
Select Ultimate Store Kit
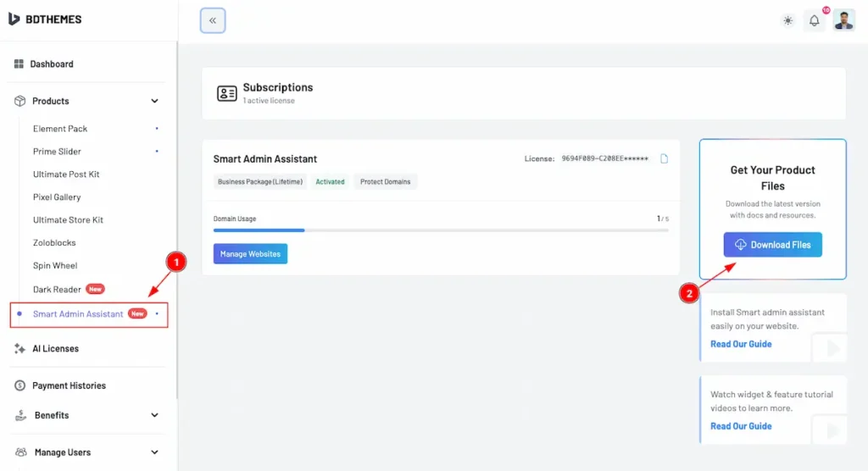pyautogui.click(x=68, y=219)
